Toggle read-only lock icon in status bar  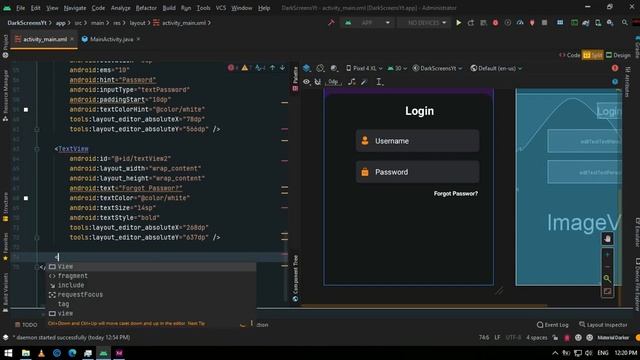[x=555, y=338]
